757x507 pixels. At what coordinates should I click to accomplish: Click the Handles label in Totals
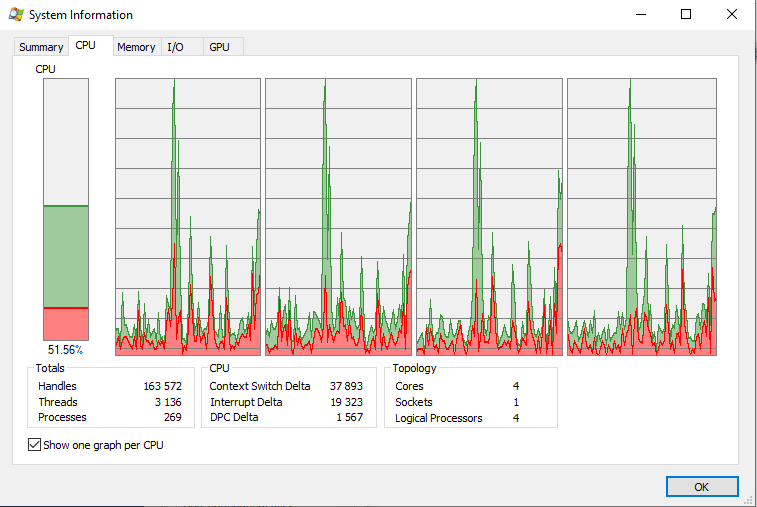pos(57,386)
